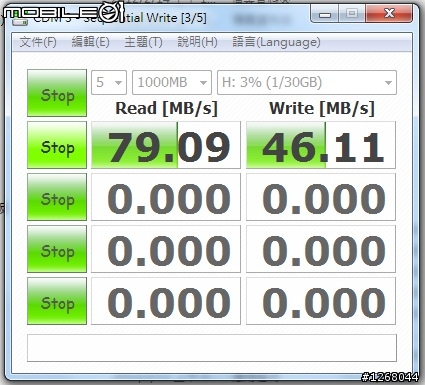Expand the test count dropdown showing 5

[109, 82]
